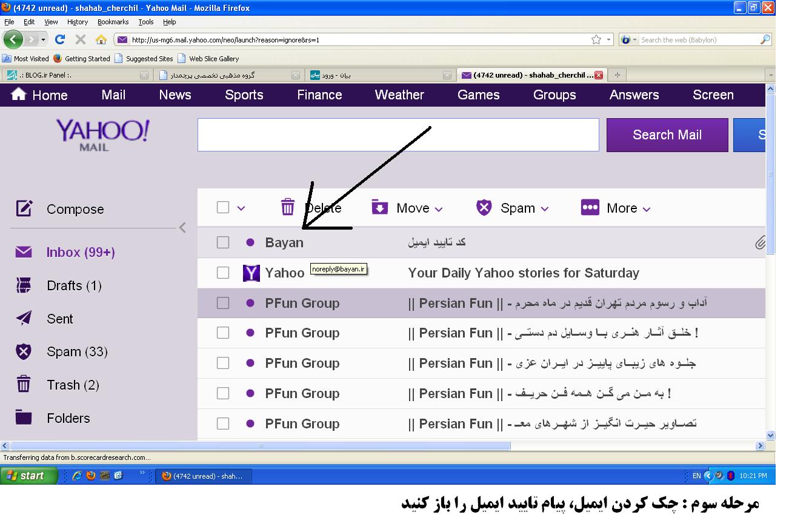Open the Weather link in Yahoo bar
This screenshot has width=789, height=532.
pos(399,95)
